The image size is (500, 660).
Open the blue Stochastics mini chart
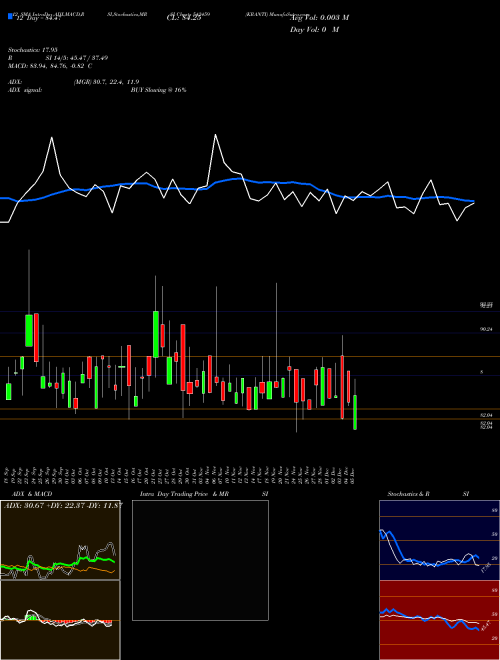point(439,540)
